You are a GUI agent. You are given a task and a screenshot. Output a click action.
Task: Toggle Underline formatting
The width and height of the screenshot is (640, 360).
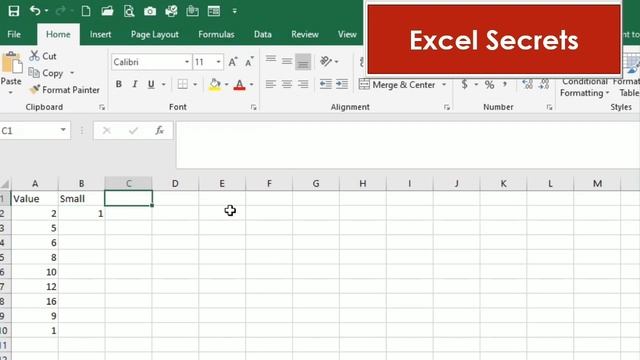[x=151, y=84]
